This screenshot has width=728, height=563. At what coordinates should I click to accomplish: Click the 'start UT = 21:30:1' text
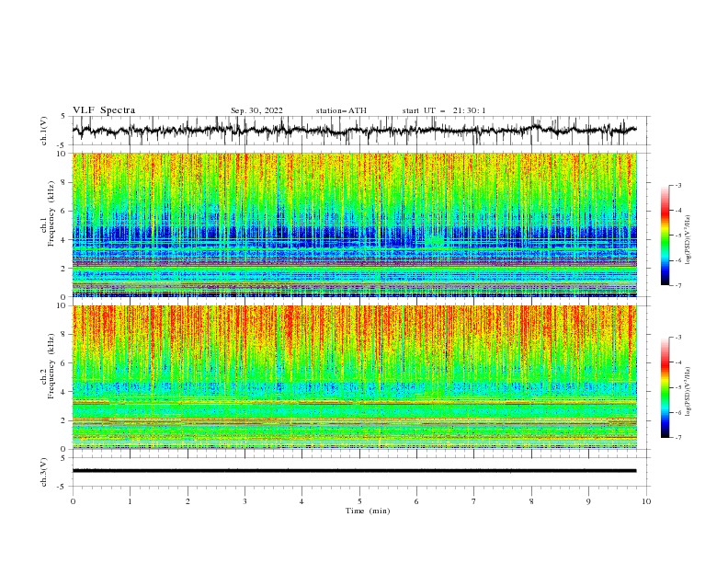pyautogui.click(x=444, y=110)
